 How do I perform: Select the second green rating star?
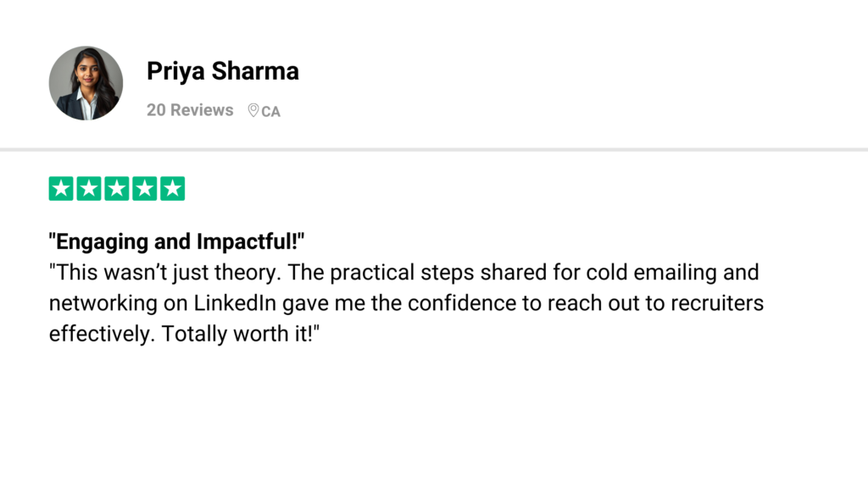pyautogui.click(x=89, y=189)
